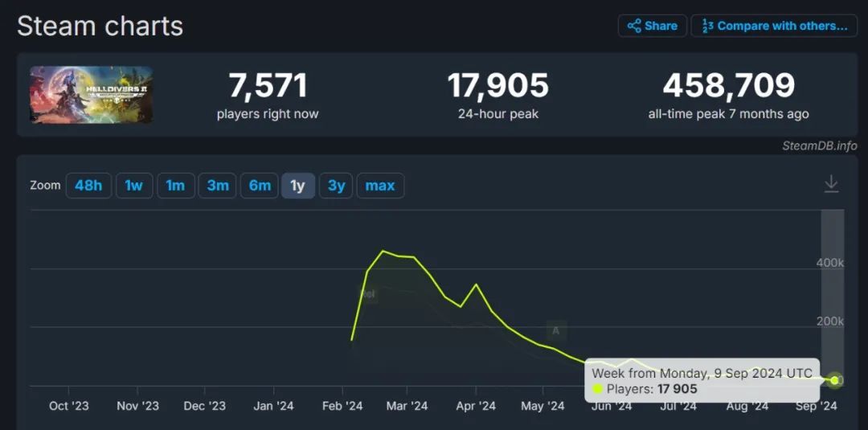Click the 200k y-axis label

coord(829,321)
